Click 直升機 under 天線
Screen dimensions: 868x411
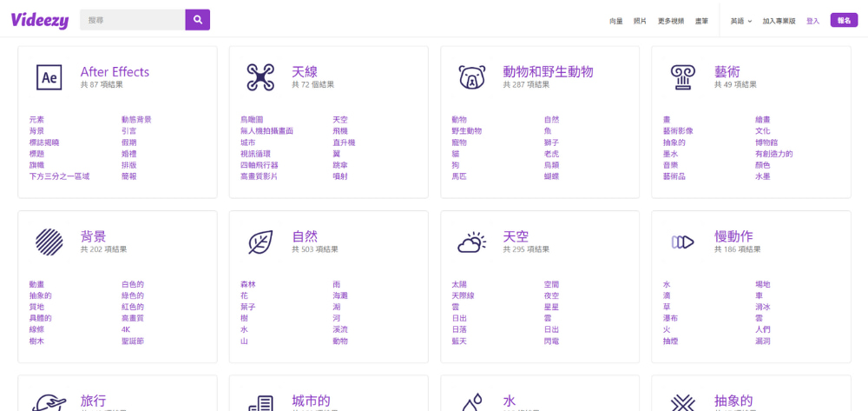[344, 143]
